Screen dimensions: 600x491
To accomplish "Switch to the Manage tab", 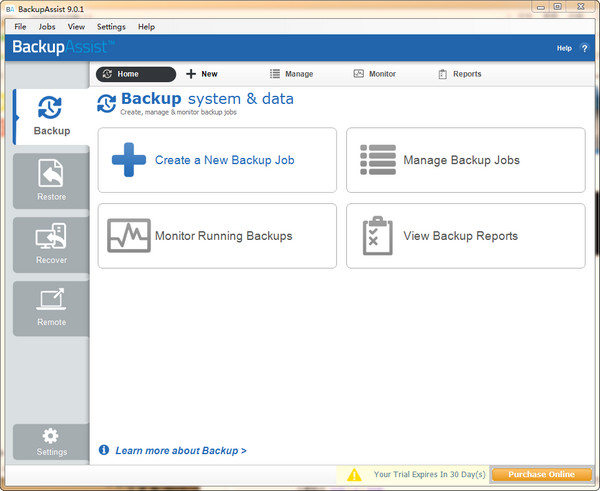I will pyautogui.click(x=291, y=74).
